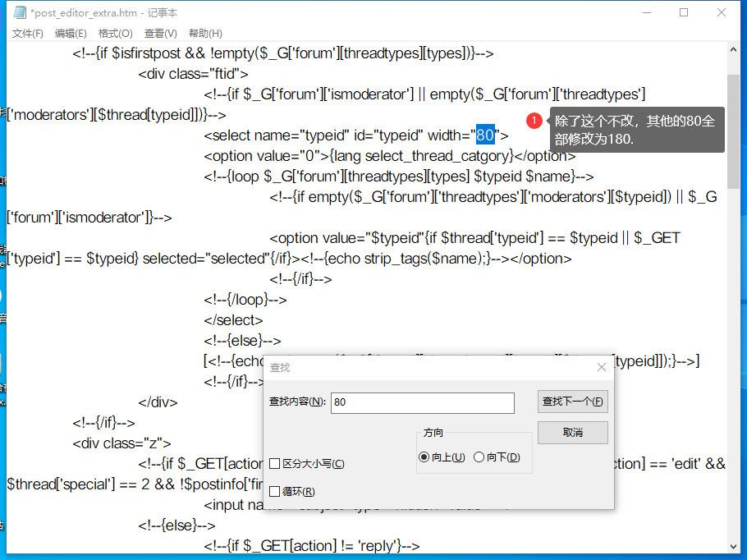
Task: Open the 查看 menu
Action: click(x=160, y=34)
